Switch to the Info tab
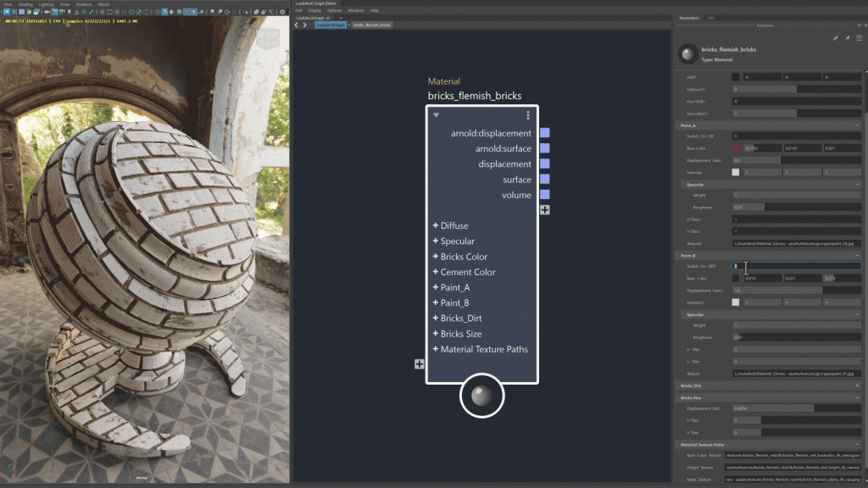 tap(711, 17)
